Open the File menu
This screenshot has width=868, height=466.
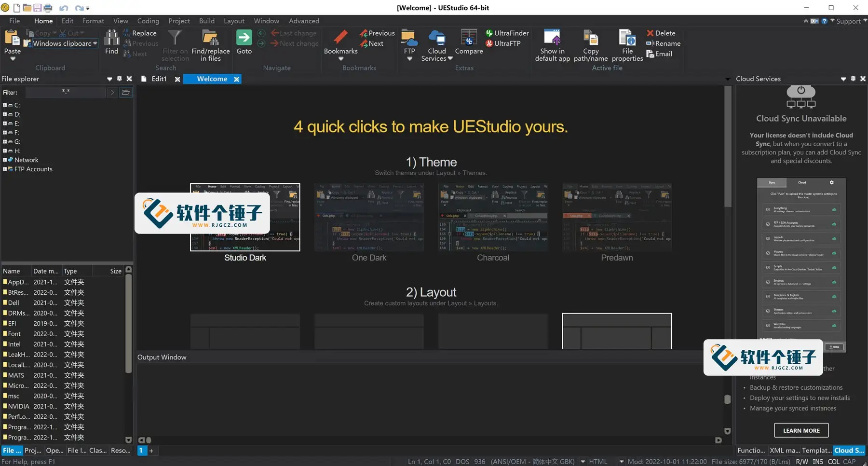14,21
